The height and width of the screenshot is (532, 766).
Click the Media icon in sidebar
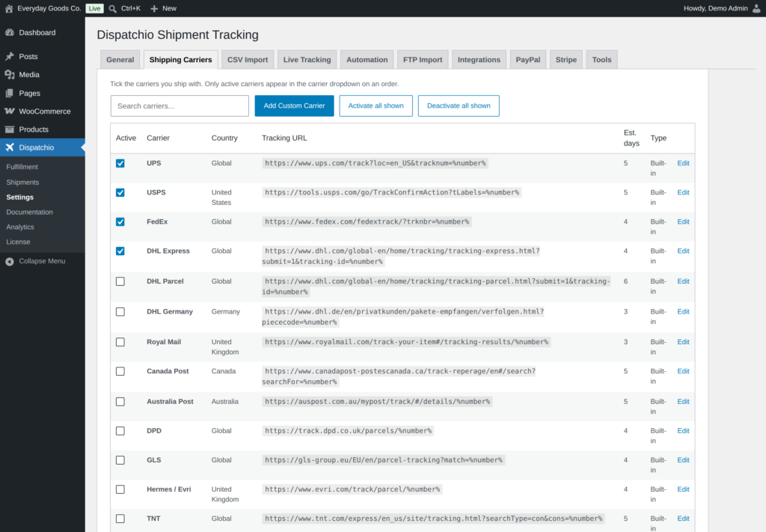pyautogui.click(x=9, y=75)
